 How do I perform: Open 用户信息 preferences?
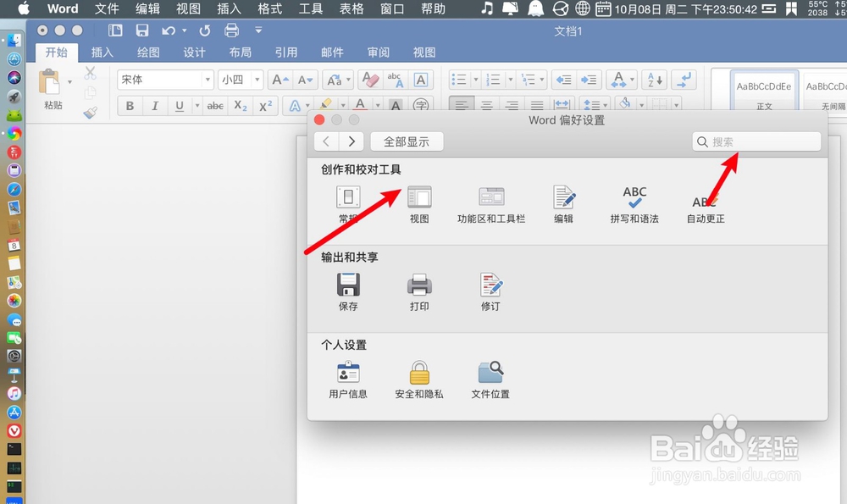348,379
